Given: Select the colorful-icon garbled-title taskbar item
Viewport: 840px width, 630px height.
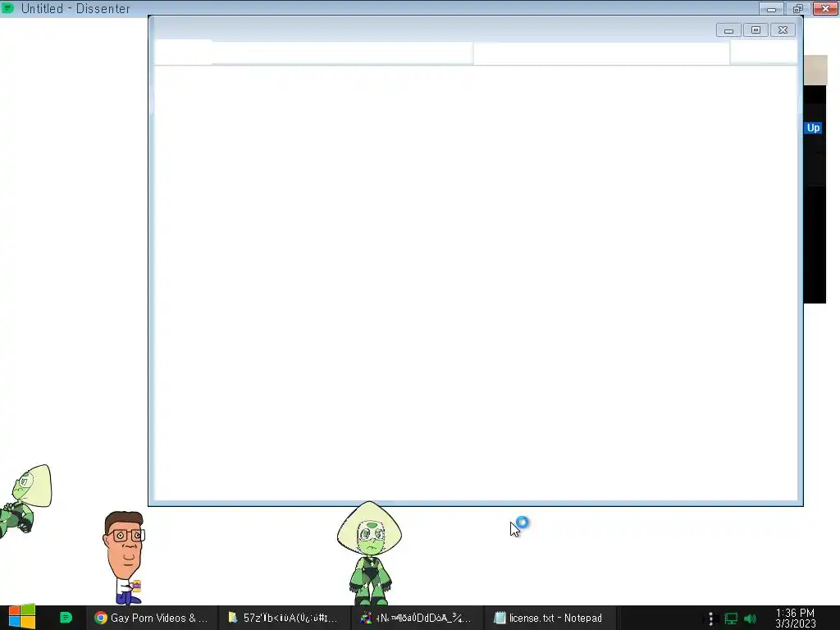Looking at the screenshot, I should 417,618.
